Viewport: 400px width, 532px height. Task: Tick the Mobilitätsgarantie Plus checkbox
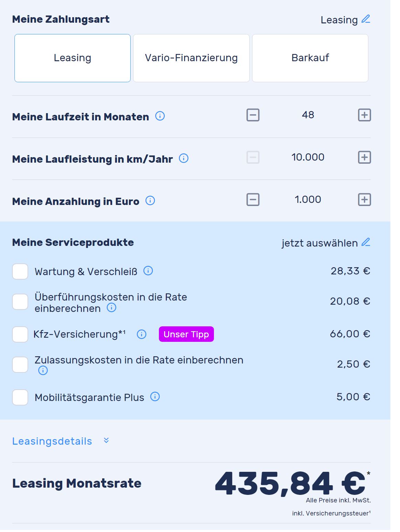(20, 397)
